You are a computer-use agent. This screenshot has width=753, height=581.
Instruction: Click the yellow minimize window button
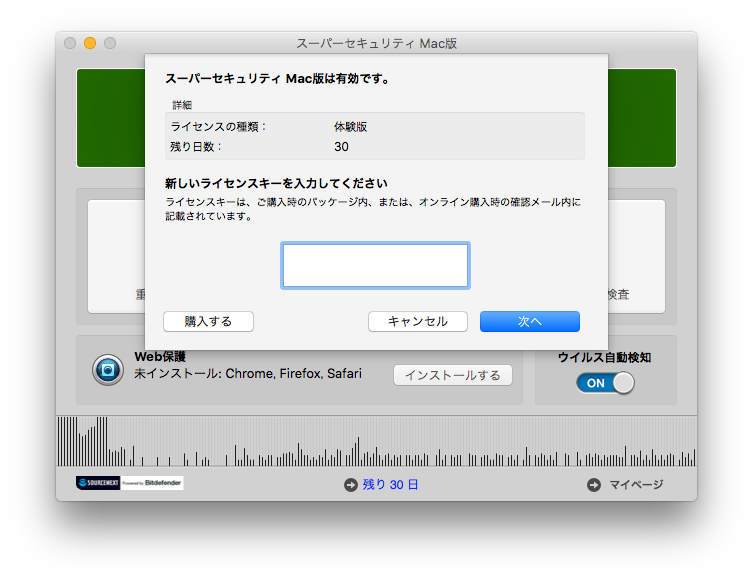click(x=90, y=43)
